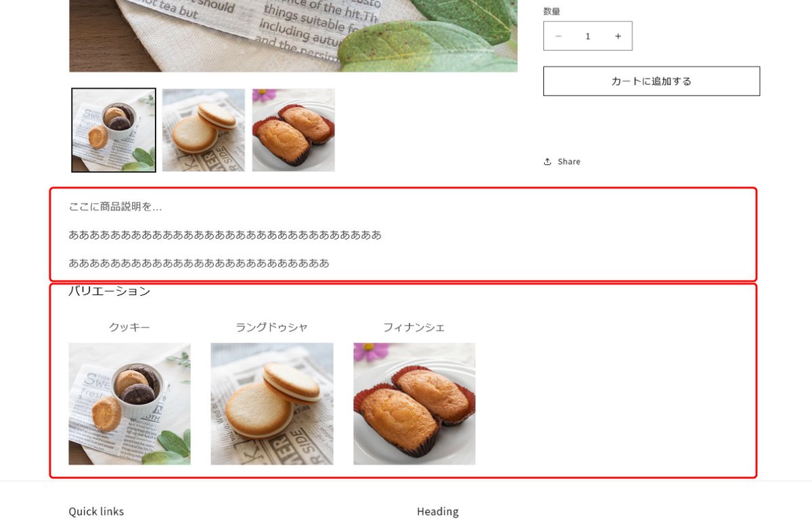Open the フィナンシェ variation image

point(414,404)
